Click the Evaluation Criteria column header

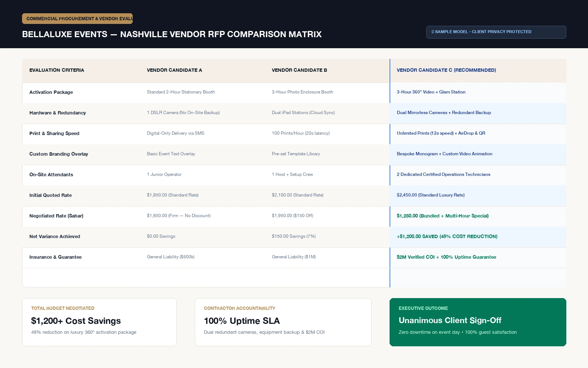click(57, 70)
